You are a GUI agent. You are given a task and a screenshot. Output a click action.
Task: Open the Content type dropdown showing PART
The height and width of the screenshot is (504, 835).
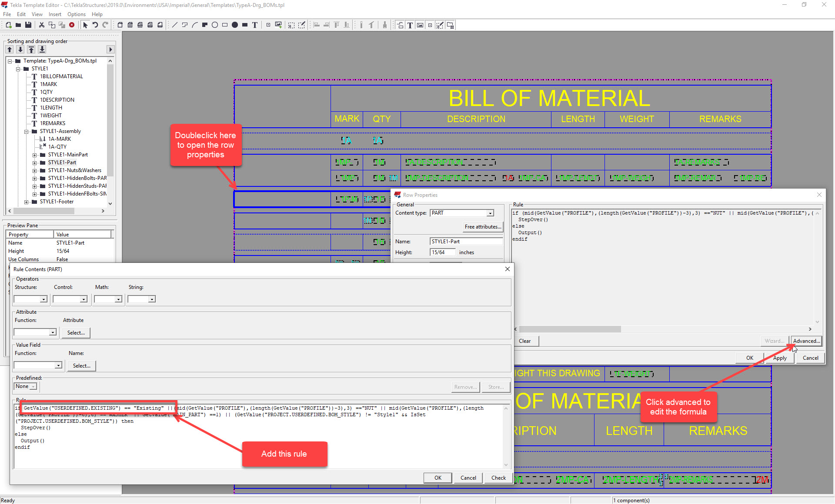click(x=490, y=213)
